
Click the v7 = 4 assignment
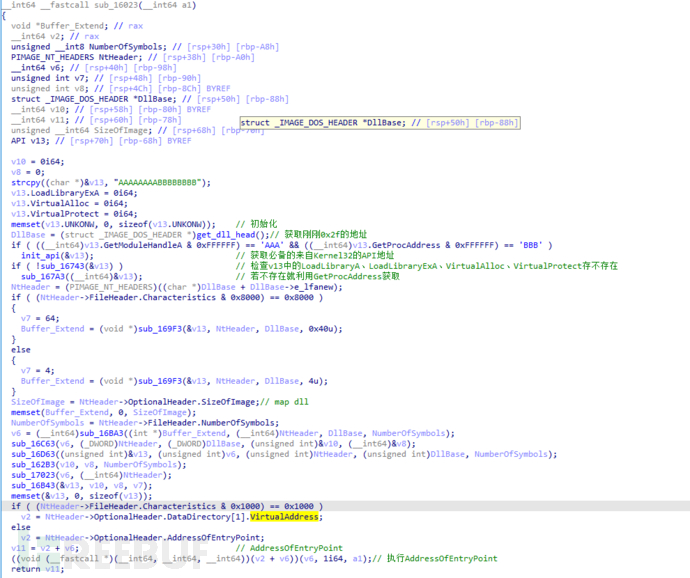pyautogui.click(x=37, y=371)
